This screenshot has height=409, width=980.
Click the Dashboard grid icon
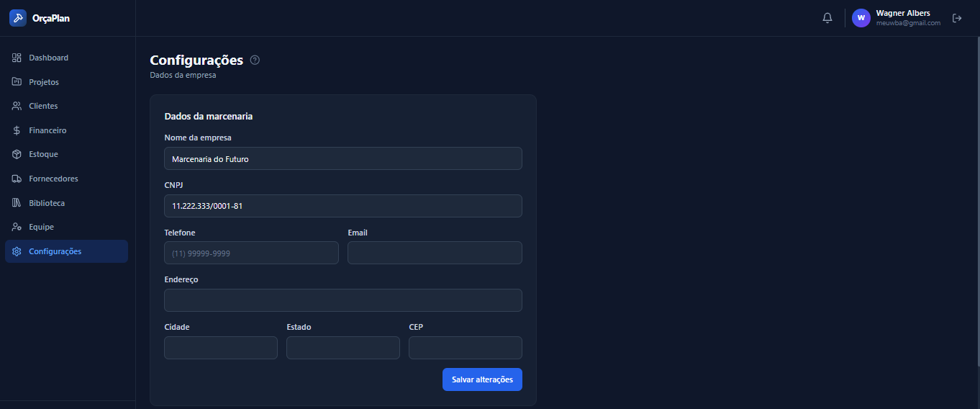(17, 58)
